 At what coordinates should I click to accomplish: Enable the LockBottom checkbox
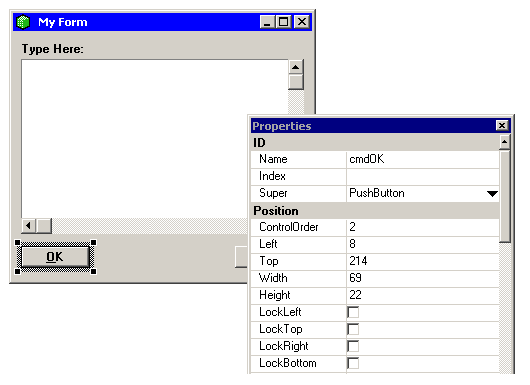pos(353,363)
